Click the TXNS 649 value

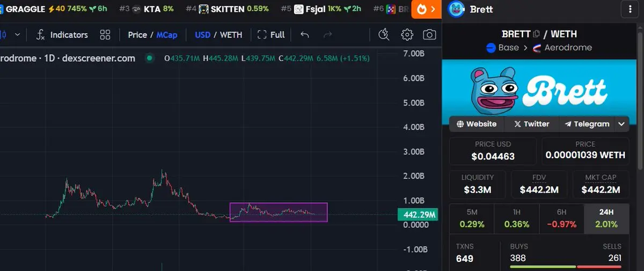[x=465, y=259]
